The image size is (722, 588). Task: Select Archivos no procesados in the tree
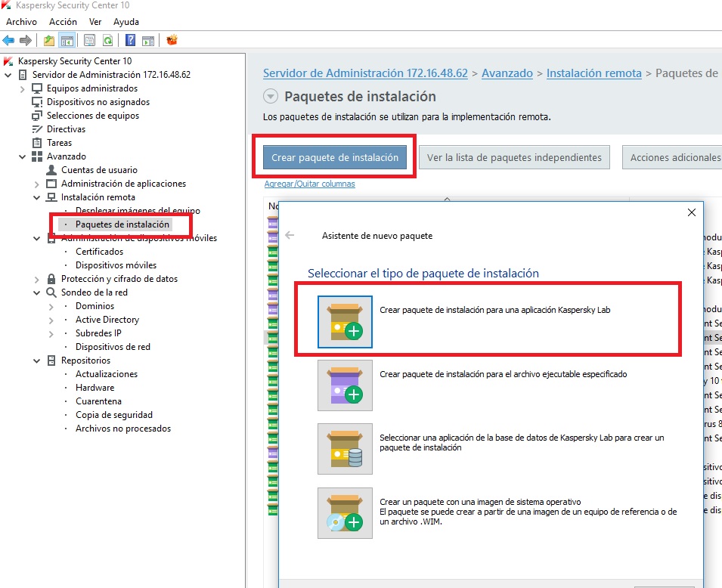click(x=123, y=429)
